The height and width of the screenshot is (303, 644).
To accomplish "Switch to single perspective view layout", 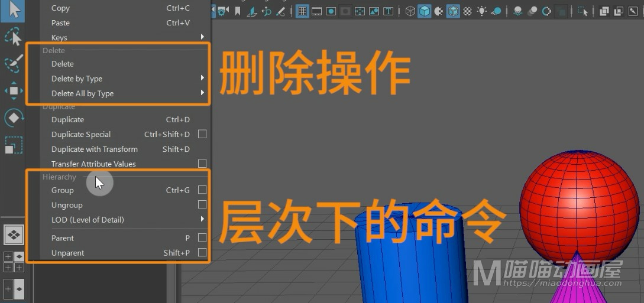I will tap(14, 234).
